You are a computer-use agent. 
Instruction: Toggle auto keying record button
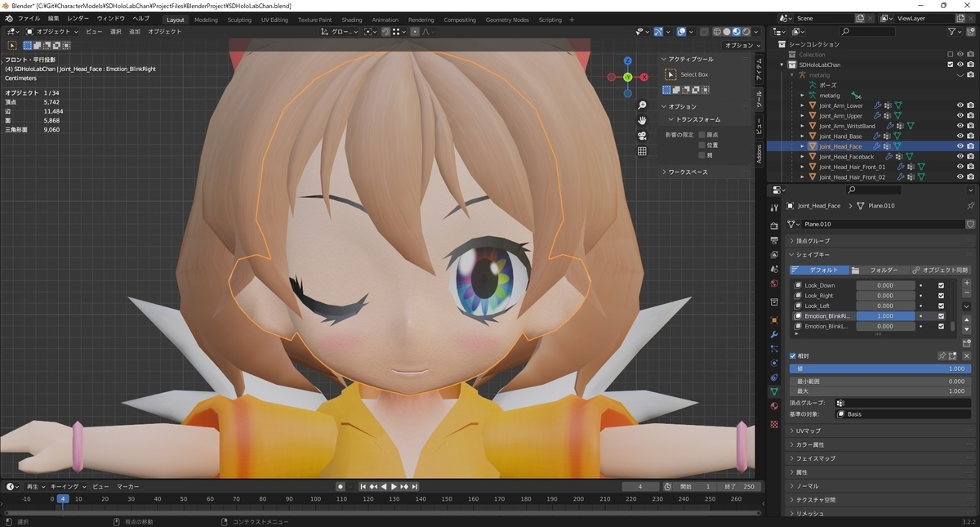[341, 486]
